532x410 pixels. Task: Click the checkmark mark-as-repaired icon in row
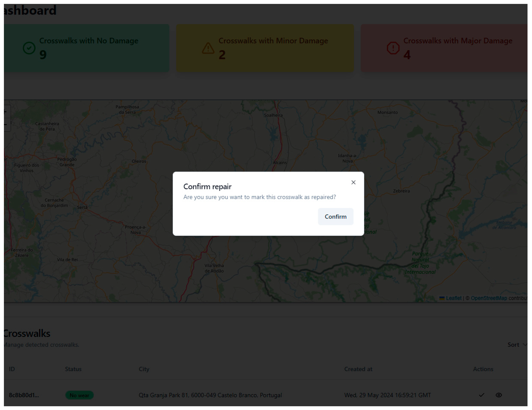[481, 395]
